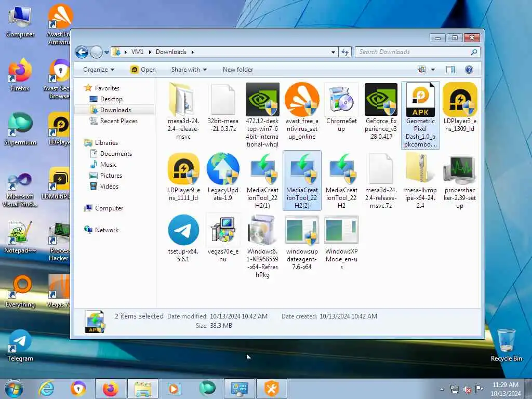Refresh the Downloads folder view
Viewport: 532px width, 399px height.
(x=345, y=52)
